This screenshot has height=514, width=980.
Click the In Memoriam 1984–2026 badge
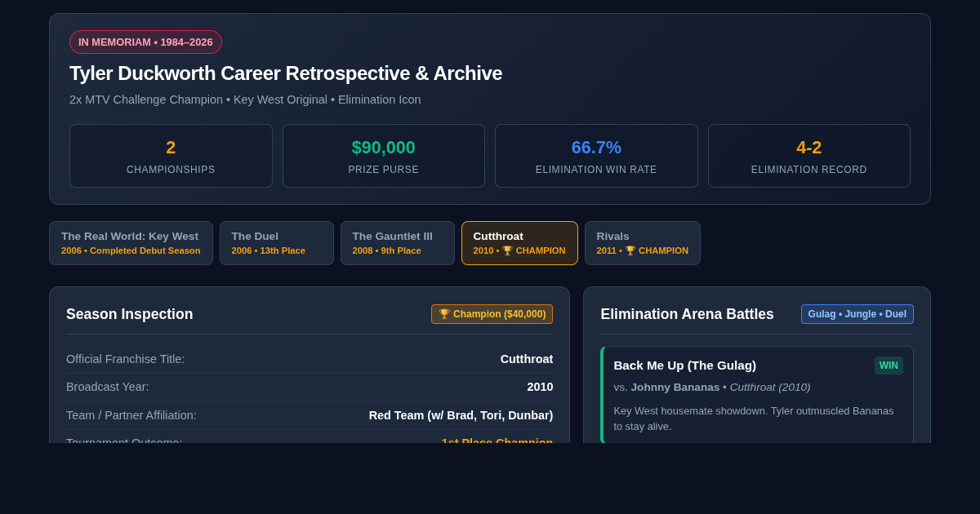(x=145, y=42)
